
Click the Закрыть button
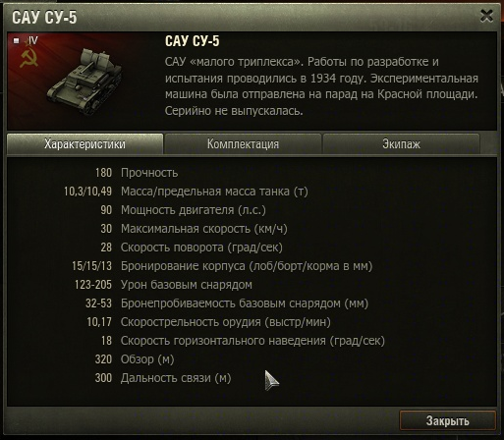coord(447,420)
